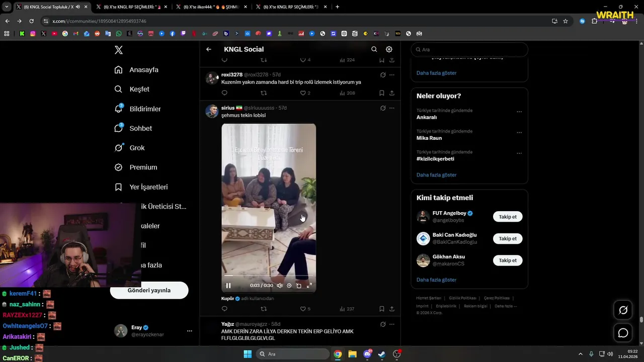The height and width of the screenshot is (362, 644).
Task: Open options for Mika Raun trend
Action: click(x=519, y=133)
